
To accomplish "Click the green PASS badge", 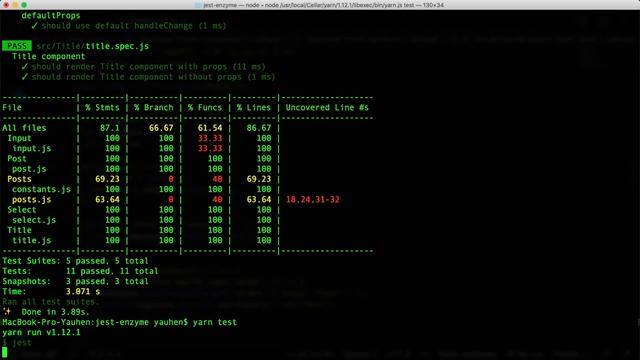I will point(17,46).
